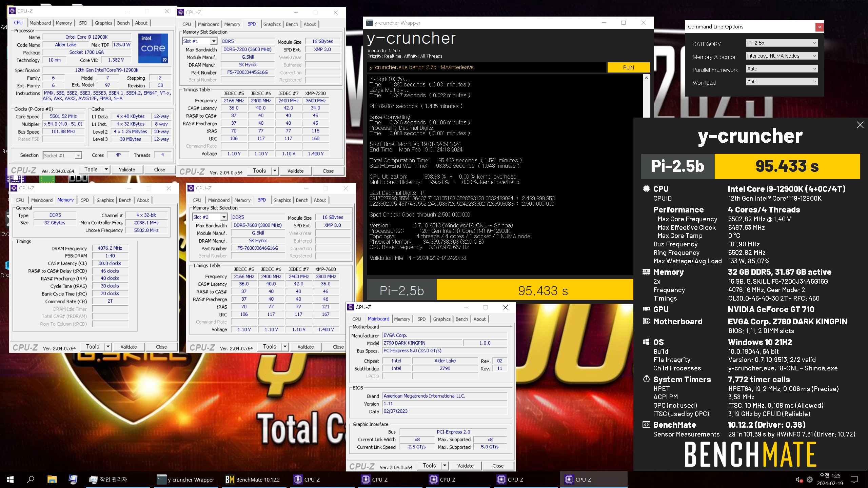This screenshot has width=868, height=488.
Task: Close the BenchMate result panel with X
Action: point(860,125)
